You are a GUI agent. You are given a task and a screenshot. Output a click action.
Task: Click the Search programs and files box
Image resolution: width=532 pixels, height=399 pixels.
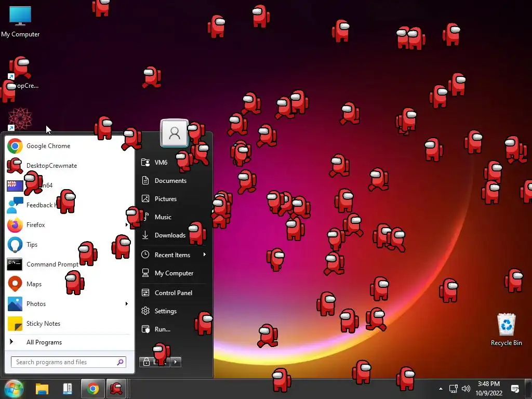(x=69, y=362)
